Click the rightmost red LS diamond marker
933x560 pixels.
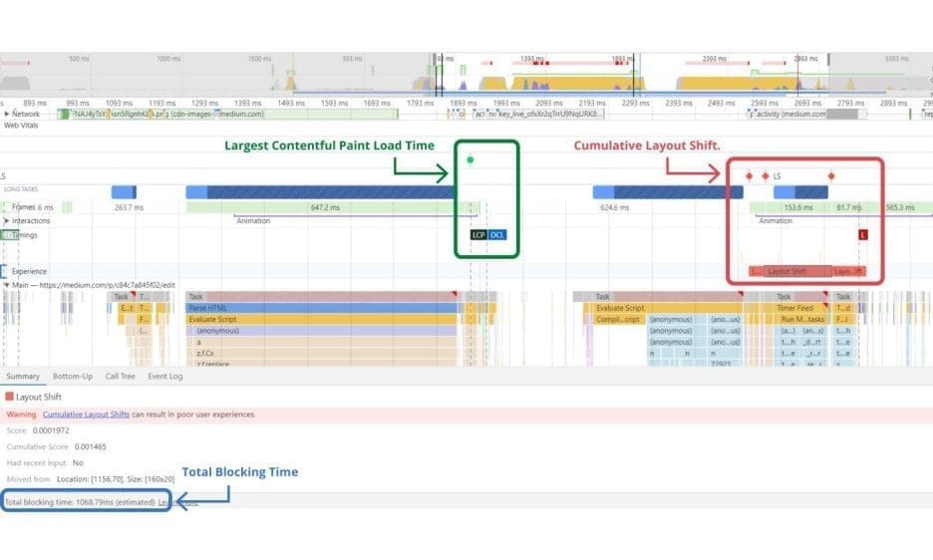831,176
